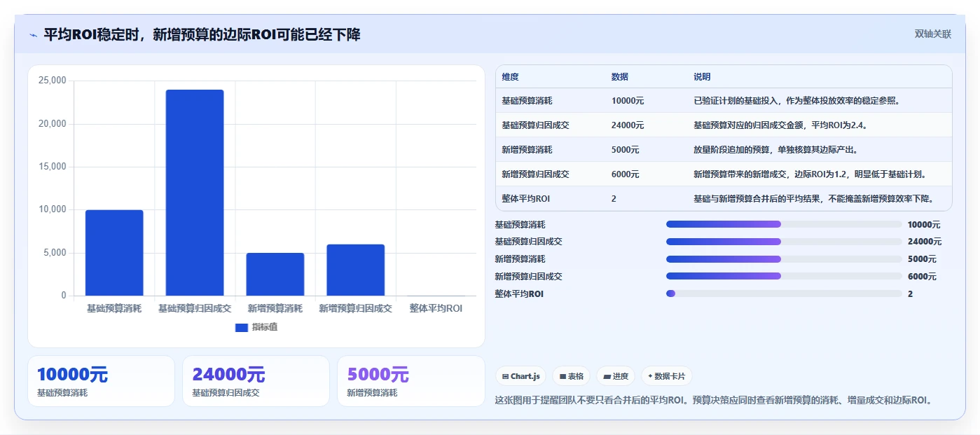
Task: Click the 双轴关联 tag in the header
Action: tap(932, 34)
